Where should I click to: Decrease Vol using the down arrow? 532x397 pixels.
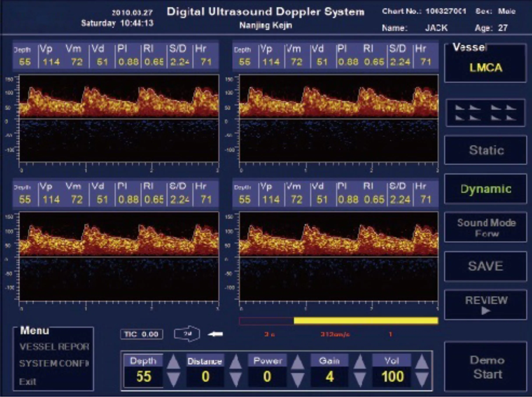coord(422,379)
